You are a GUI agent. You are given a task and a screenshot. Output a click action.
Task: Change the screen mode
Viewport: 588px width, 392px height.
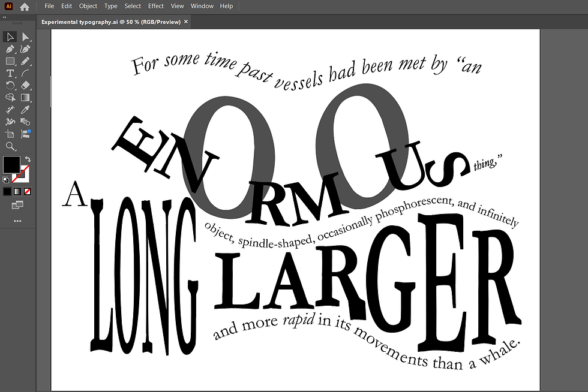[17, 205]
